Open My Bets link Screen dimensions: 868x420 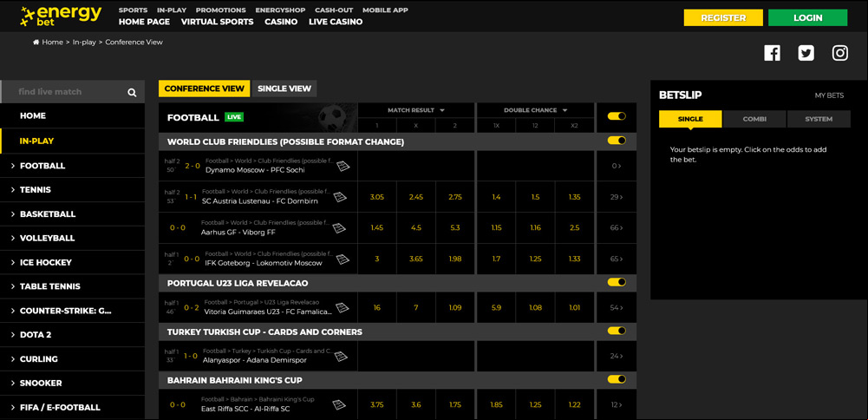click(x=829, y=95)
